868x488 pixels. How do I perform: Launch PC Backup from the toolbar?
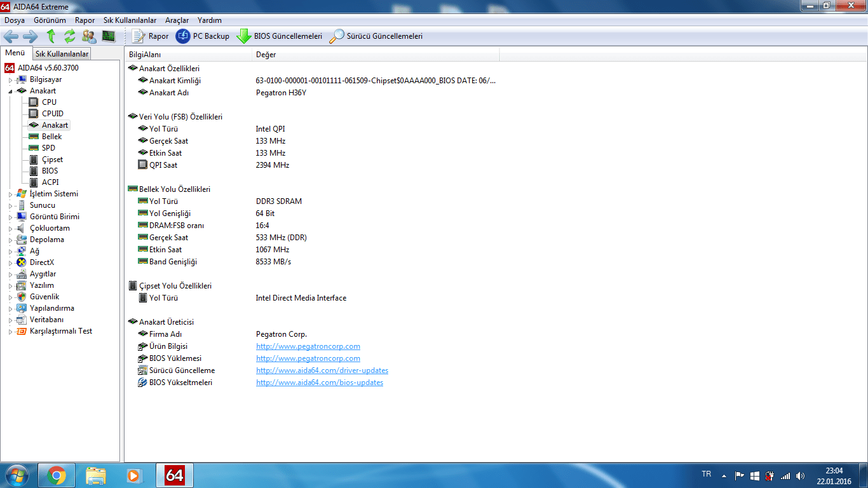203,36
